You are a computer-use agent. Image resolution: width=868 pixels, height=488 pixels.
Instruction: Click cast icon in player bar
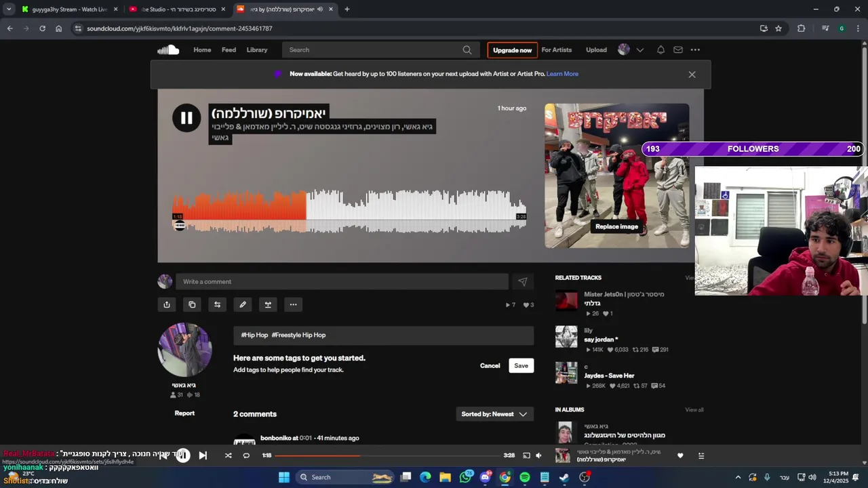pos(526,455)
